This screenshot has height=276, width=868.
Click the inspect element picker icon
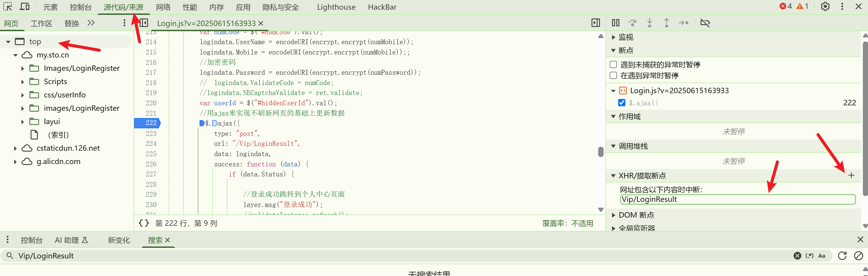click(7, 7)
